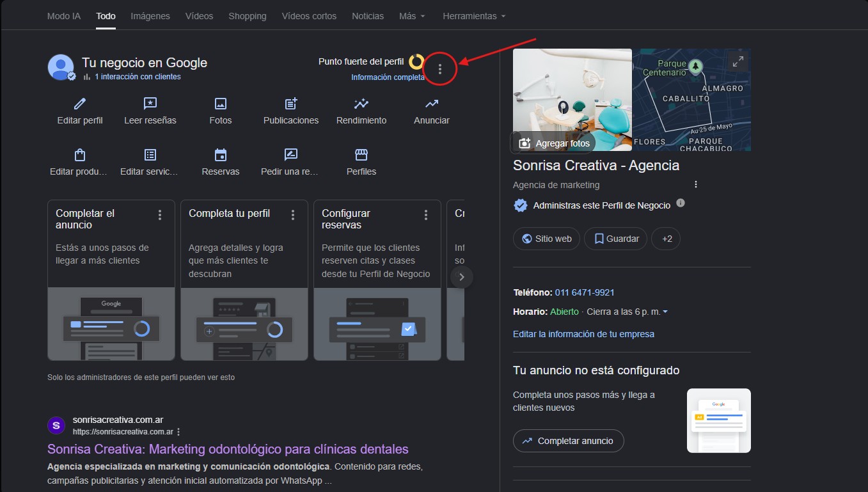Open three-dot menu next to Agencia de marketing
Screen dimensions: 868x492
[x=696, y=184]
